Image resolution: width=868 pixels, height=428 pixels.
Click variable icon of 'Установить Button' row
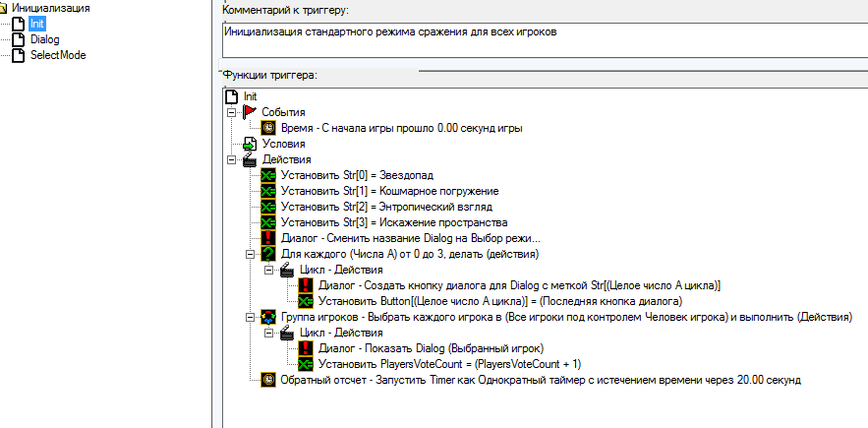306,301
